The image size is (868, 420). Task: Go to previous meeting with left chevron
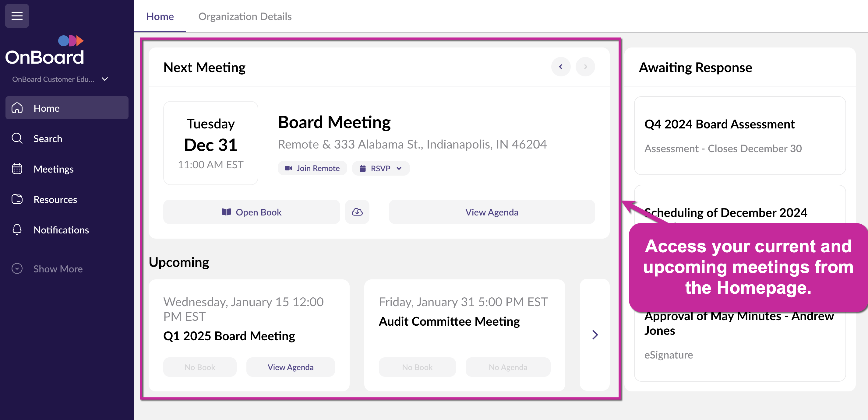pos(560,67)
